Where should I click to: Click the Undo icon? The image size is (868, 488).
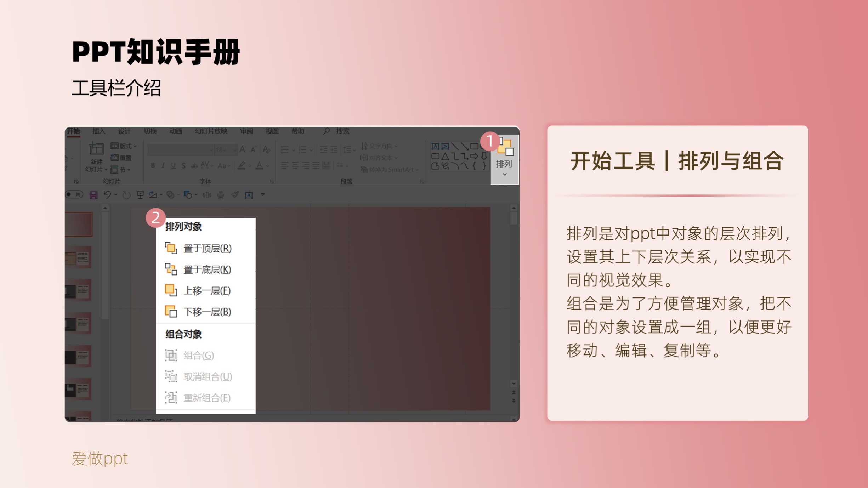coord(108,195)
